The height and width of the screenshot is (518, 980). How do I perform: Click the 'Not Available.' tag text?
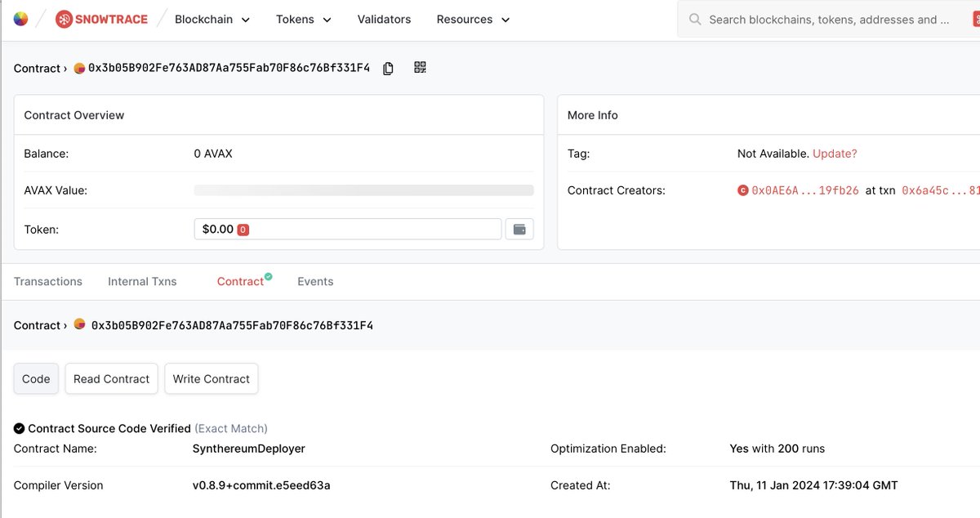(773, 154)
